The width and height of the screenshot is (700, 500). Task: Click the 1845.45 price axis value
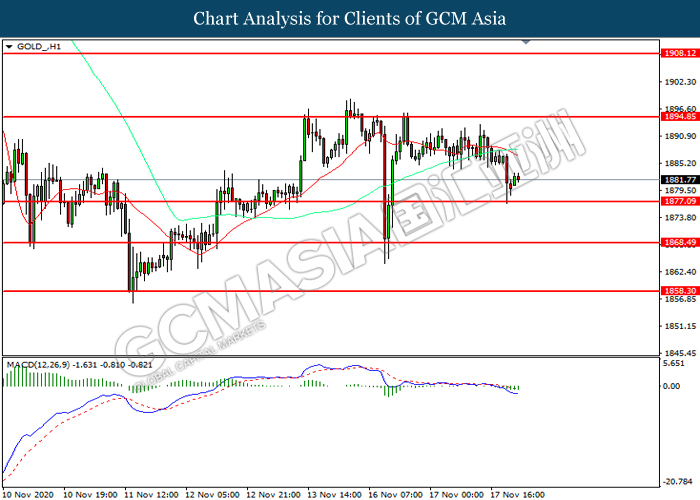point(680,353)
